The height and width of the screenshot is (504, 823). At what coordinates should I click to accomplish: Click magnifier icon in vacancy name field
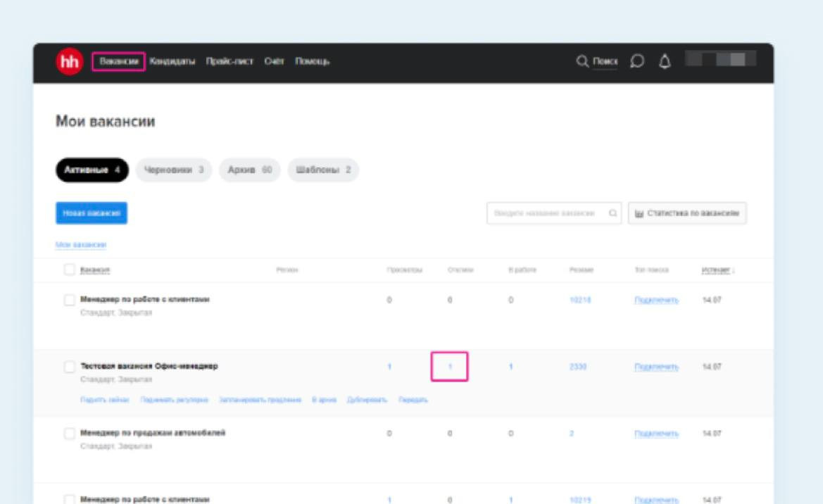pos(613,213)
